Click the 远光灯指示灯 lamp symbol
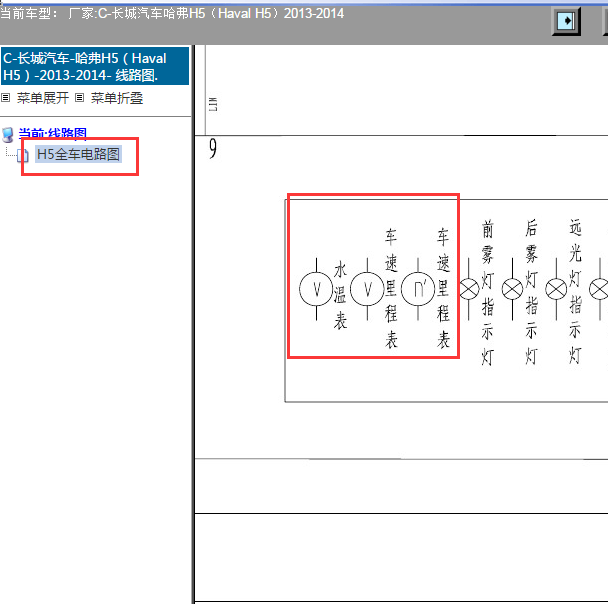The image size is (608, 604). click(x=556, y=289)
